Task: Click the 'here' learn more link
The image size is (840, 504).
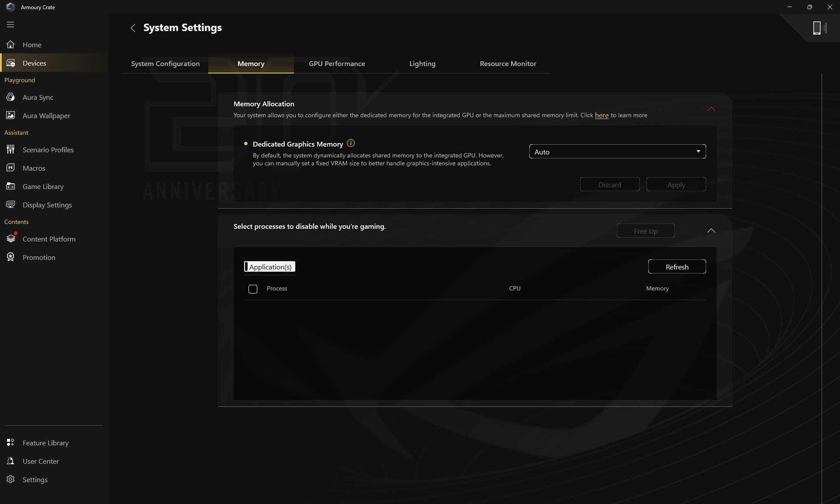Action: (x=602, y=115)
